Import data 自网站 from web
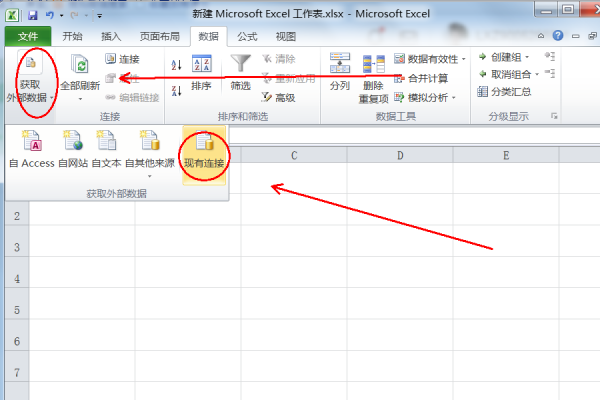Viewport: 600px width, 400px height. point(73,150)
